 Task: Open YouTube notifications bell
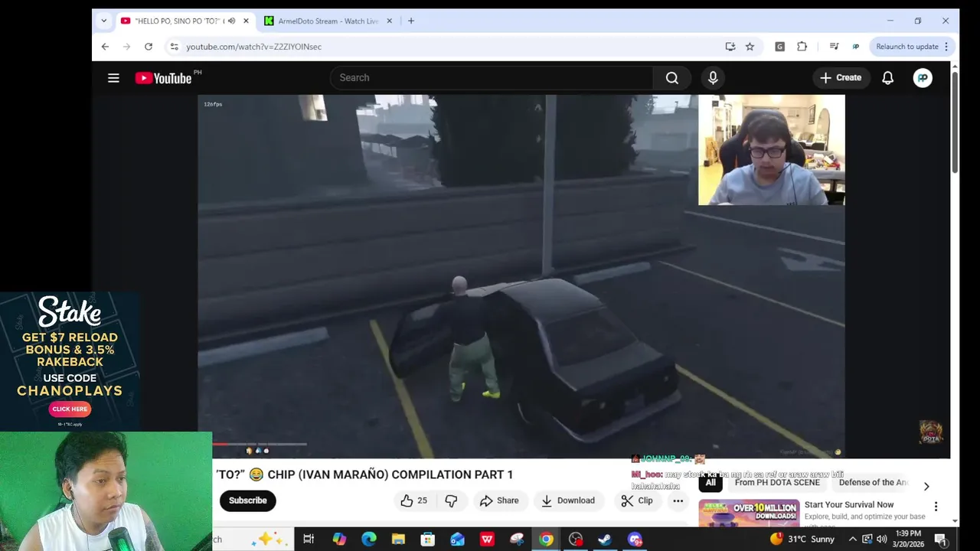pos(887,78)
